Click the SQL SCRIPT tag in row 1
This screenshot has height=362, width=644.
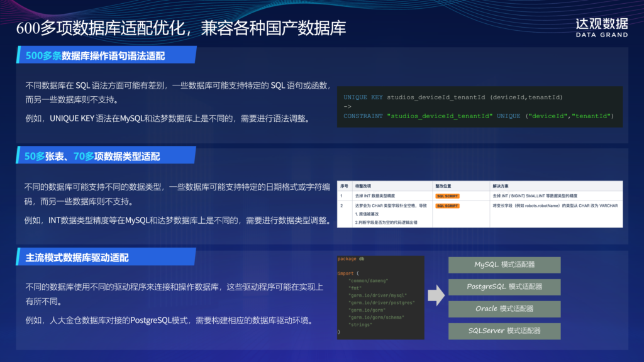click(x=447, y=196)
